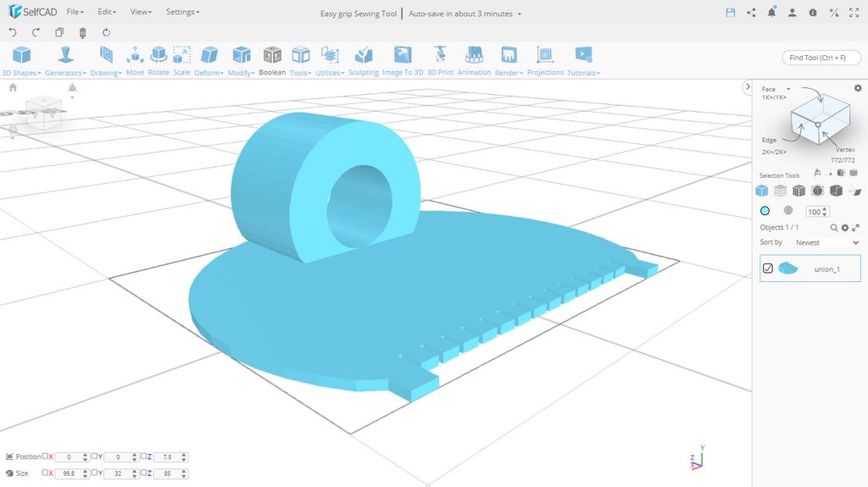Click the Size Z input field
This screenshot has height=487, width=868.
tap(170, 473)
